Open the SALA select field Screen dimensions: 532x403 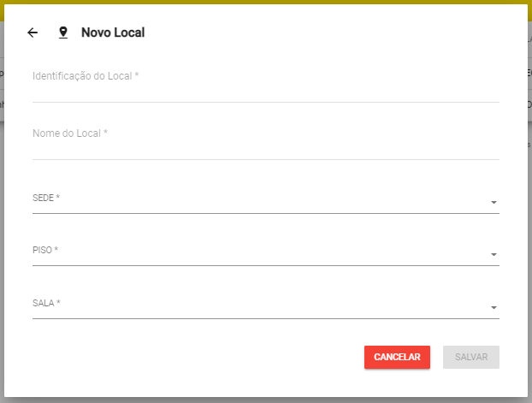point(257,305)
